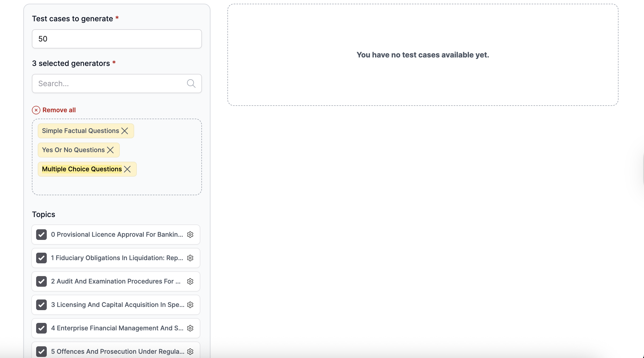The height and width of the screenshot is (358, 644).
Task: Uncheck the Audit And Examination Procedures topic
Action: [41, 281]
